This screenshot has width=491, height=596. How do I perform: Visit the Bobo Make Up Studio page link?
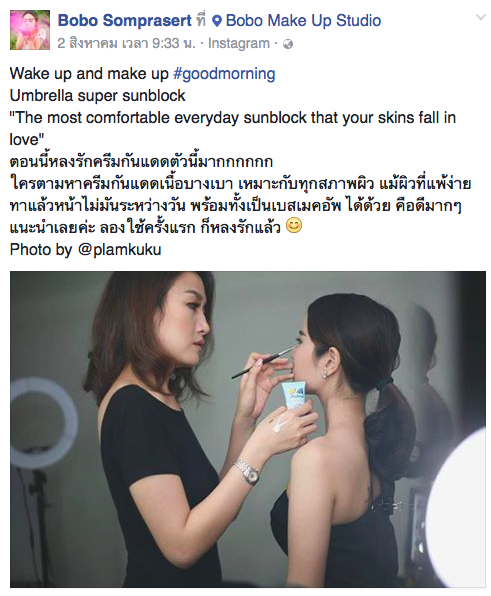pyautogui.click(x=303, y=20)
